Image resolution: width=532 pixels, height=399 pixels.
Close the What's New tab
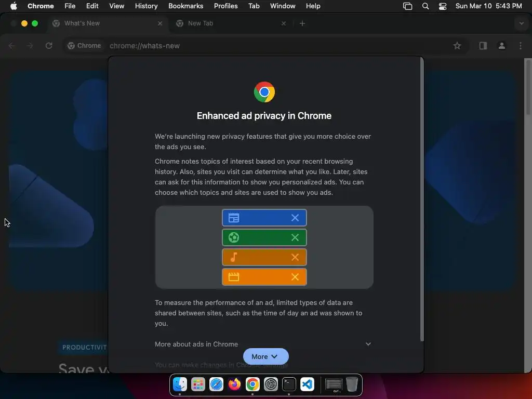(x=160, y=23)
